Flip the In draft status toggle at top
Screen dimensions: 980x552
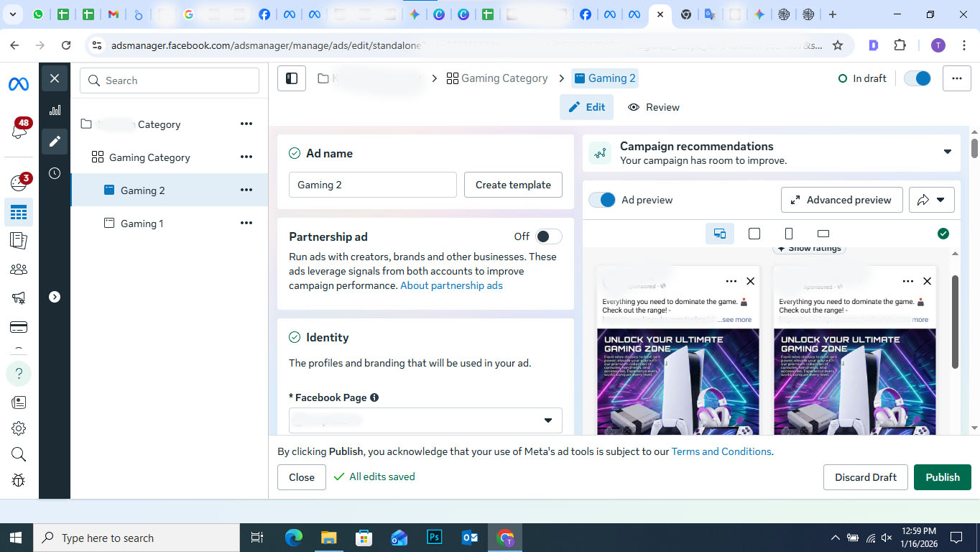[x=917, y=78]
